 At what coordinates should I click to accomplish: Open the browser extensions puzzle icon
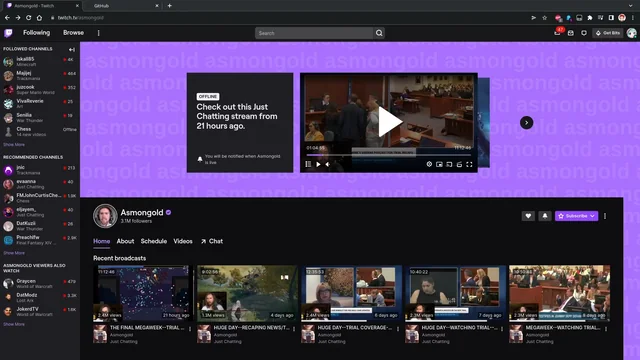tap(590, 18)
